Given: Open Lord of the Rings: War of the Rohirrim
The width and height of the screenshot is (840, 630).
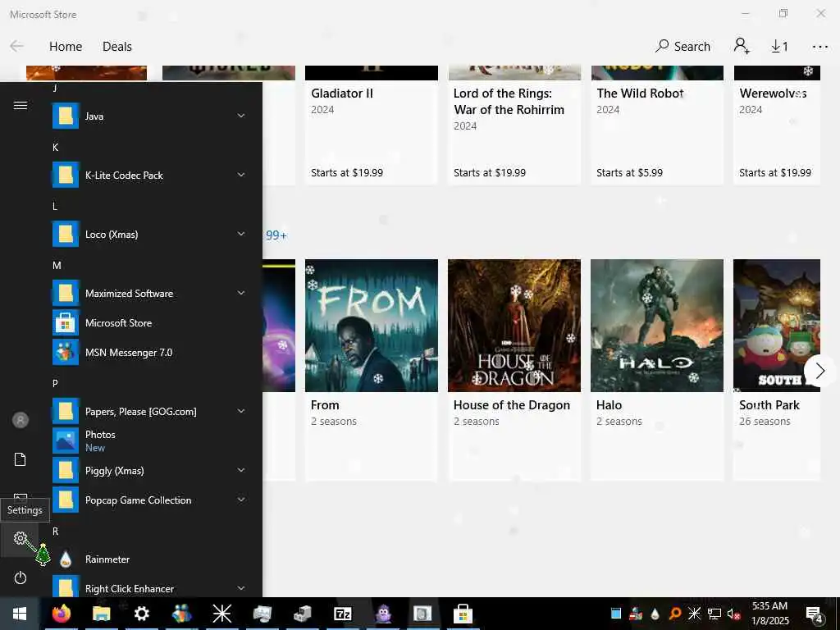Looking at the screenshot, I should pyautogui.click(x=514, y=126).
